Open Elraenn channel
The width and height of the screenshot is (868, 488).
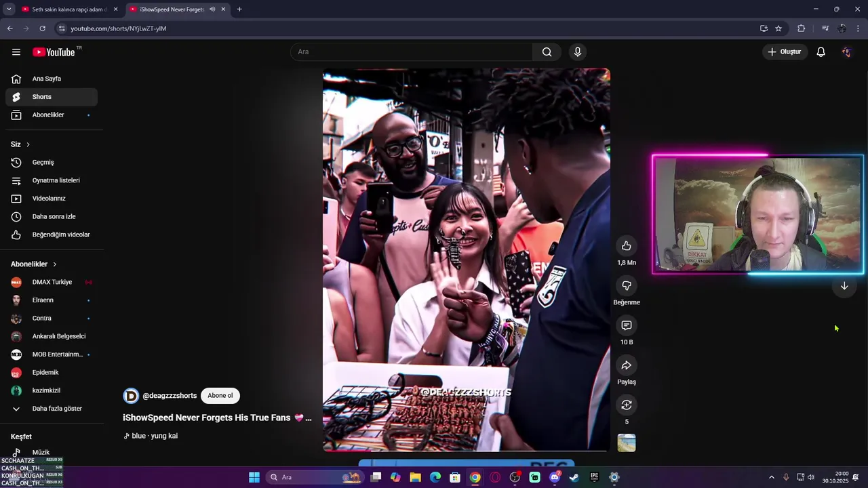pyautogui.click(x=52, y=300)
